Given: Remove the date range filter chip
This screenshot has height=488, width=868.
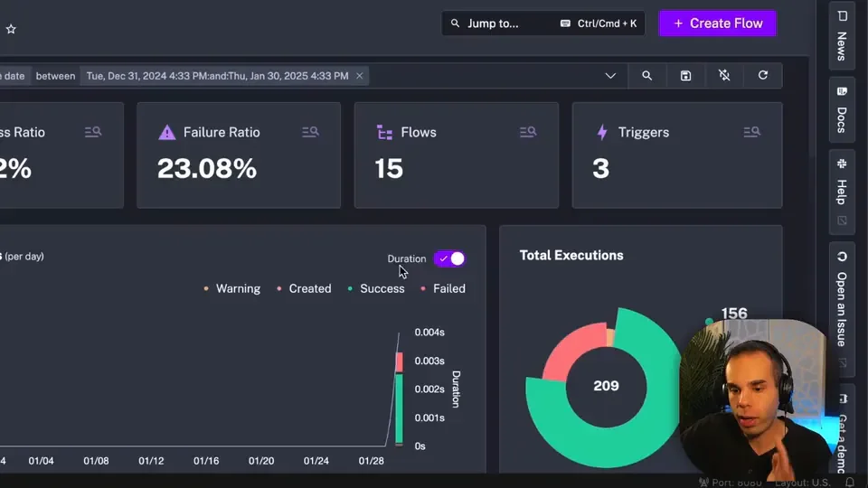Looking at the screenshot, I should [x=359, y=76].
